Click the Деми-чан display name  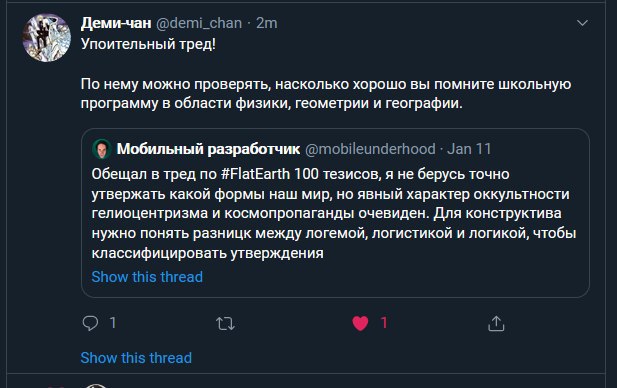pyautogui.click(x=116, y=23)
